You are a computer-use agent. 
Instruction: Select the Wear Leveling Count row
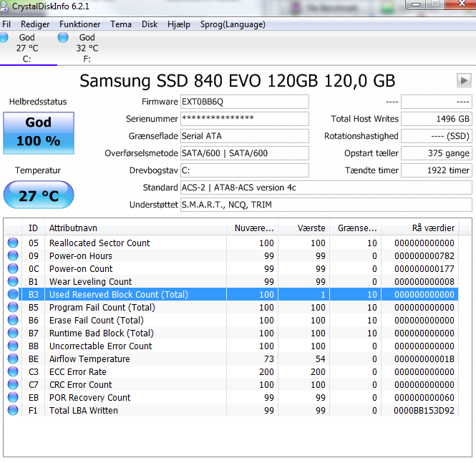click(231, 281)
